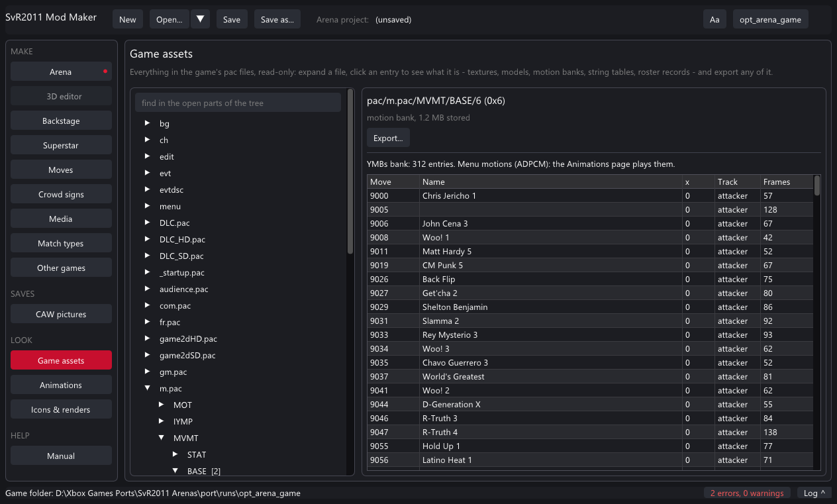Open the Manual help page
Screen dimensions: 837x504
(61, 456)
